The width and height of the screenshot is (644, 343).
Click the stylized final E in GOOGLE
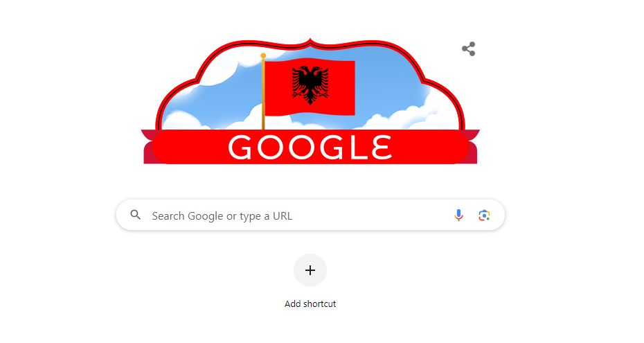coord(381,147)
